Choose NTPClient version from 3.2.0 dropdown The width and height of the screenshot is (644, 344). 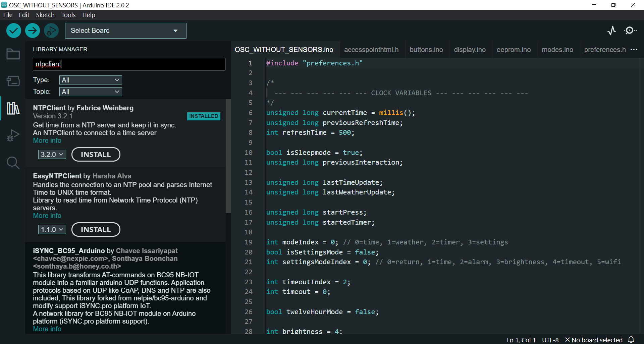coord(52,154)
